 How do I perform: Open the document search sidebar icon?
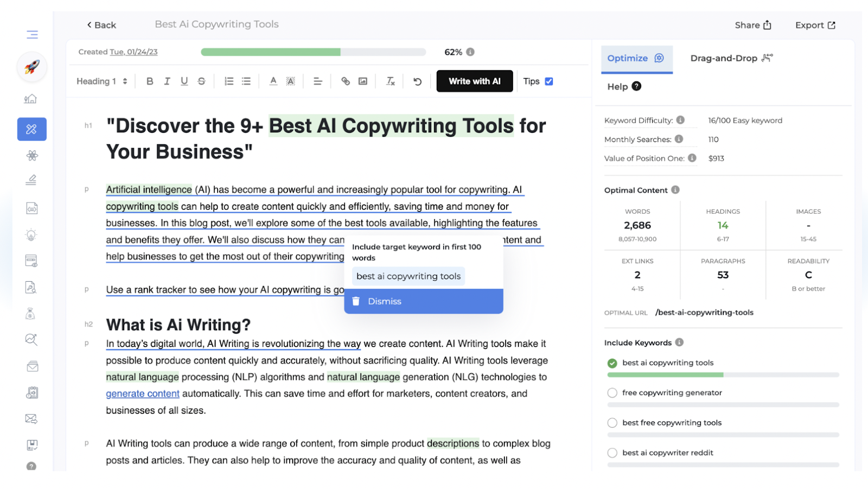coord(31,287)
